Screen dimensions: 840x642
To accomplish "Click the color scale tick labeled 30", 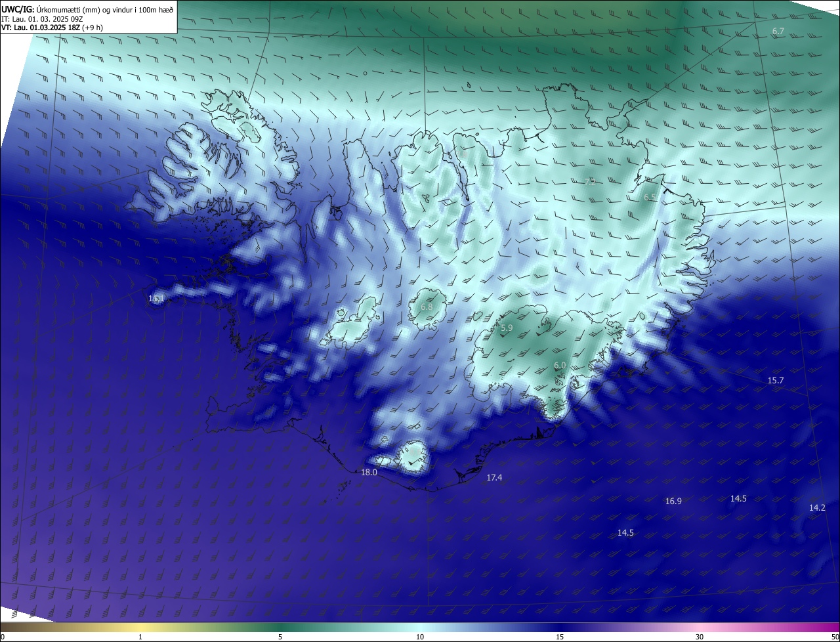I will click(700, 637).
